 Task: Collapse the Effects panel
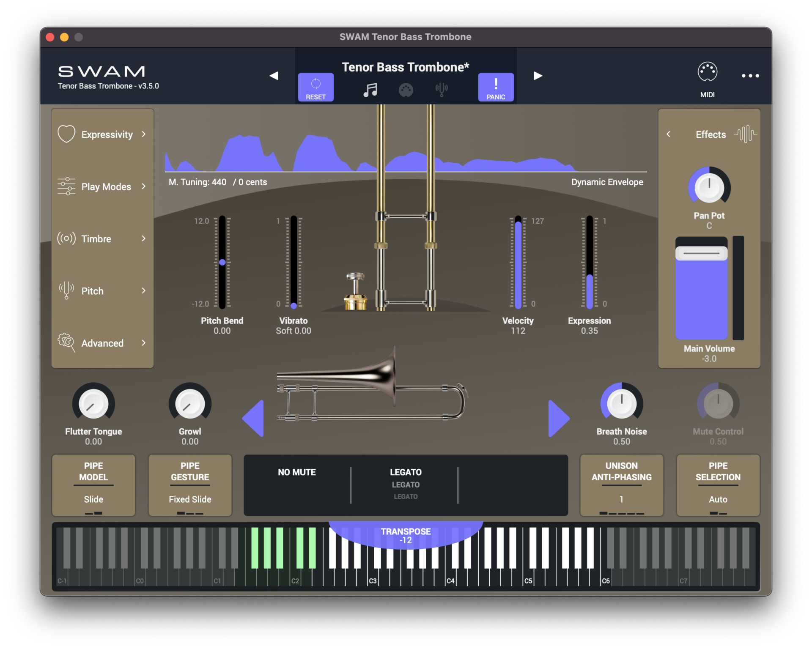click(x=669, y=134)
